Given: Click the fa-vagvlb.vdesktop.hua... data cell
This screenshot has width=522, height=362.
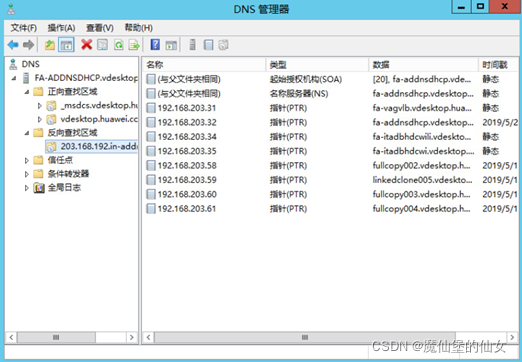Looking at the screenshot, I should tap(422, 108).
